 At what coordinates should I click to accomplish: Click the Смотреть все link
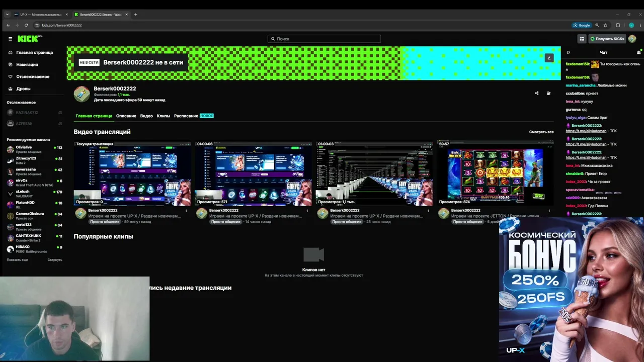(x=541, y=132)
